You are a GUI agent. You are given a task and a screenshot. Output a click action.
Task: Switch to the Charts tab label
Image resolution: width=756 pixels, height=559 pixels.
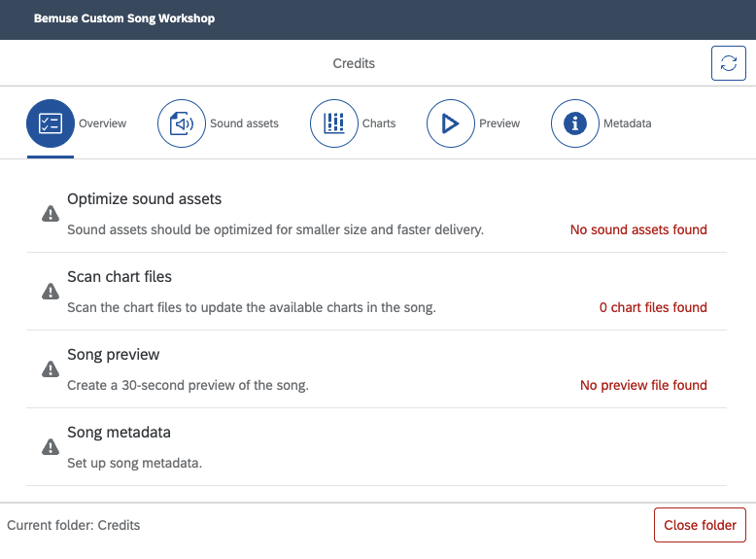point(379,123)
